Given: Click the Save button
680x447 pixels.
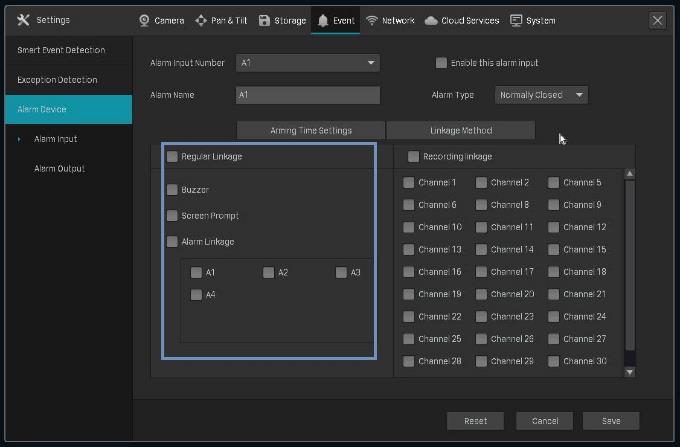Looking at the screenshot, I should tap(609, 421).
